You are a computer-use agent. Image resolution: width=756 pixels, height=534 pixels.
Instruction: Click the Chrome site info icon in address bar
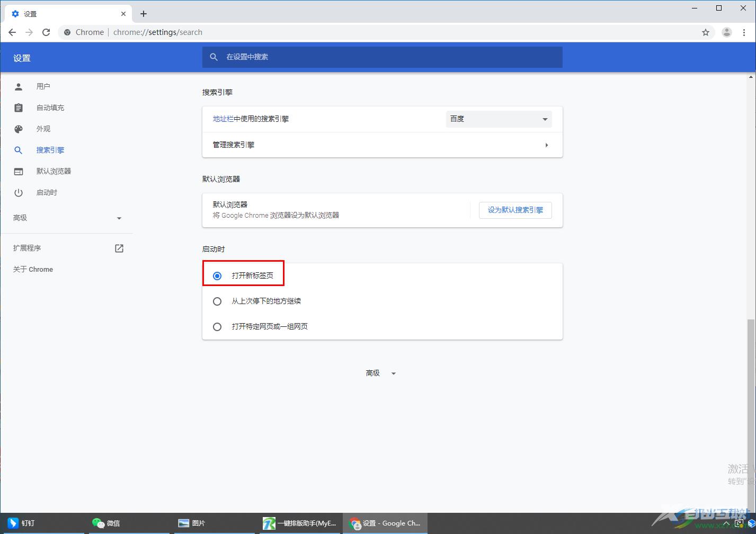pyautogui.click(x=67, y=32)
